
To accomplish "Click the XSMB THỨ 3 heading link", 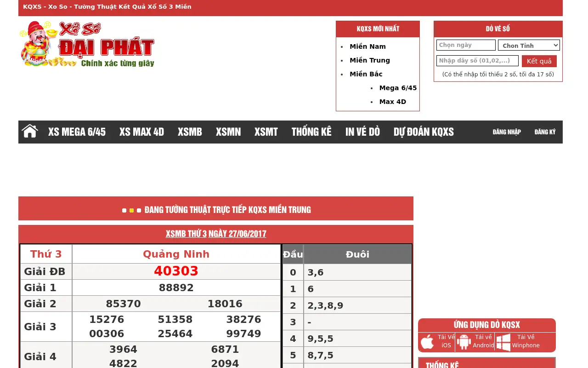I will (x=186, y=234).
